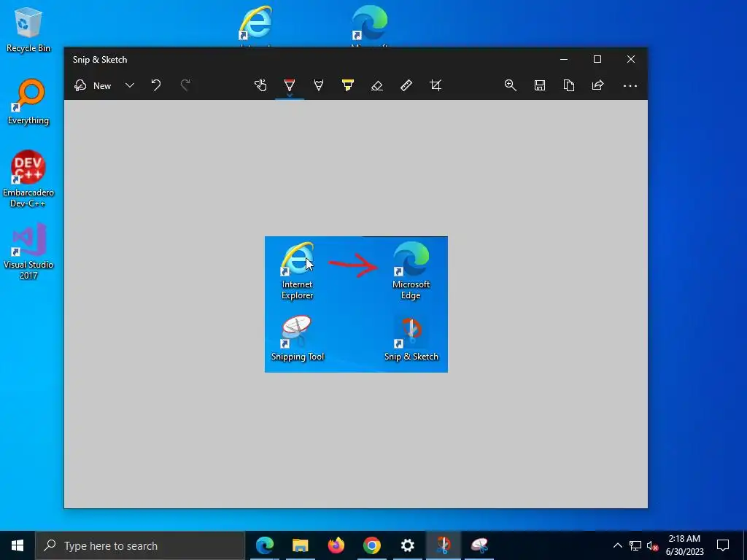Viewport: 747px width, 560px height.
Task: Open ballpoint pen options chevron
Action: pos(289,96)
